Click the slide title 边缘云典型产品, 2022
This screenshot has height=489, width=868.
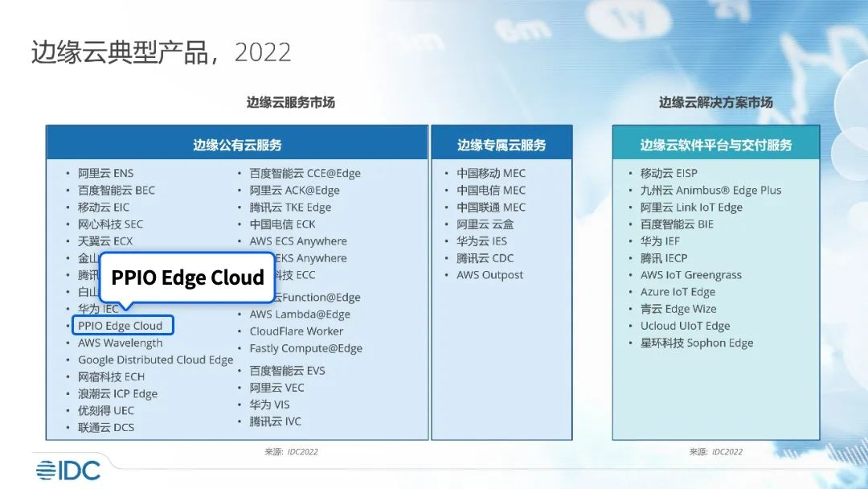161,52
